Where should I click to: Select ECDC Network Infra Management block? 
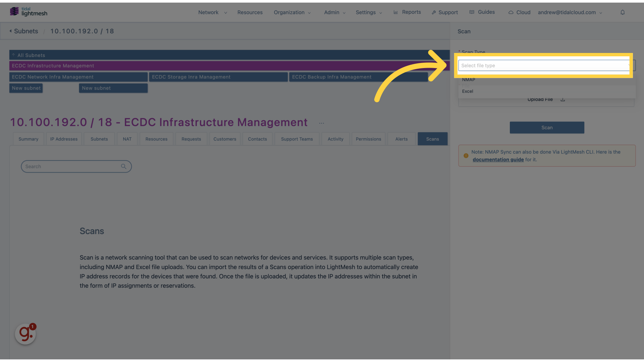click(x=78, y=77)
